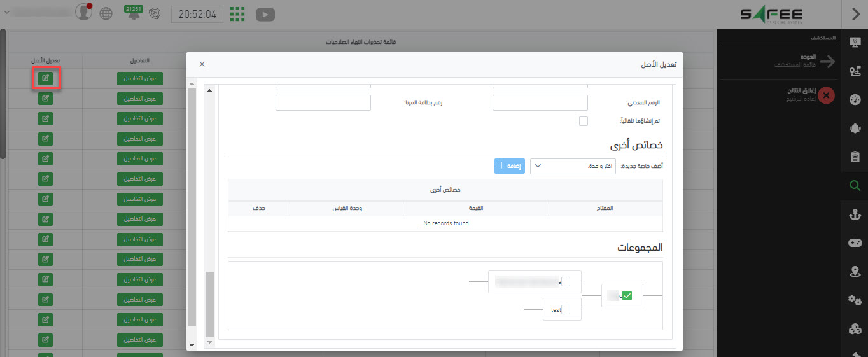
Task: Check the 'test' group checkbox
Action: 566,310
